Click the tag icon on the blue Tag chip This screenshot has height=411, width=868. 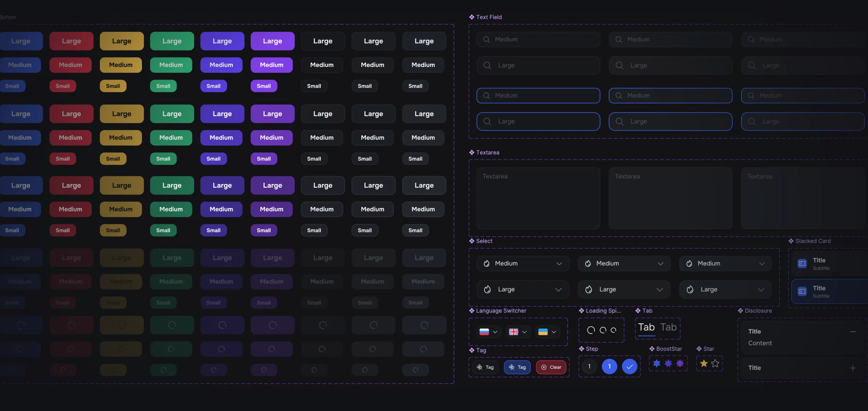pos(511,367)
